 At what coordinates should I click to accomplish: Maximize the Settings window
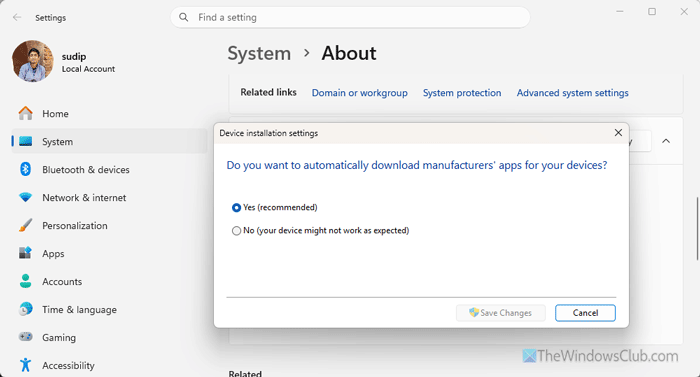(652, 12)
